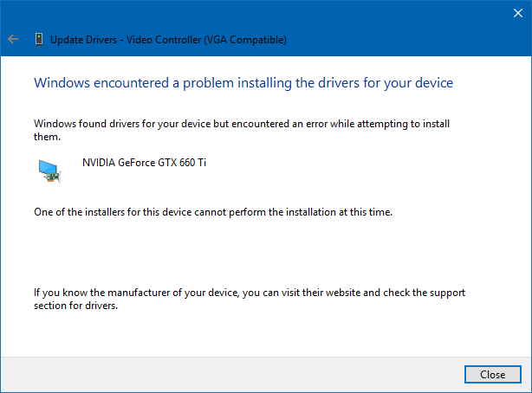Click the manufacturer website suggestion text
The width and height of the screenshot is (532, 393).
click(x=250, y=293)
